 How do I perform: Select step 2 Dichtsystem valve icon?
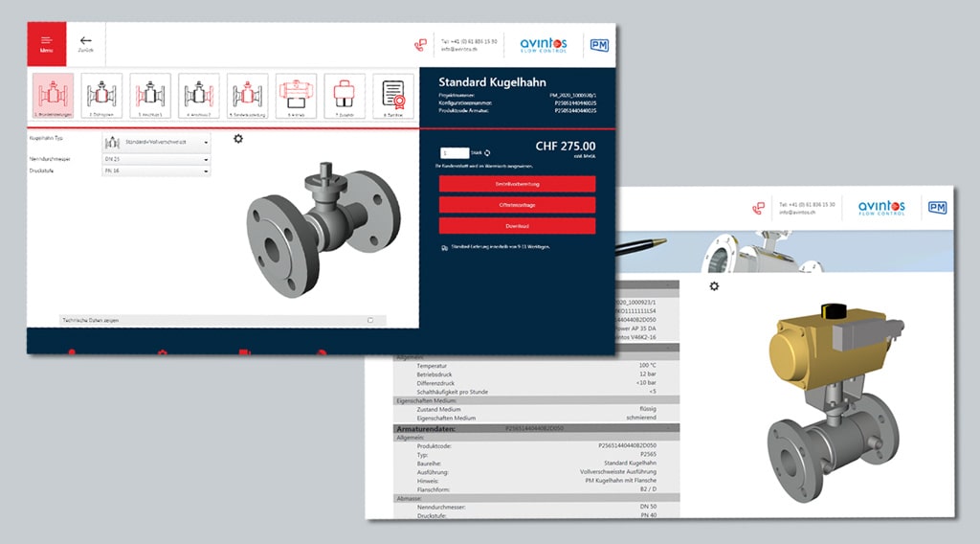coord(101,96)
